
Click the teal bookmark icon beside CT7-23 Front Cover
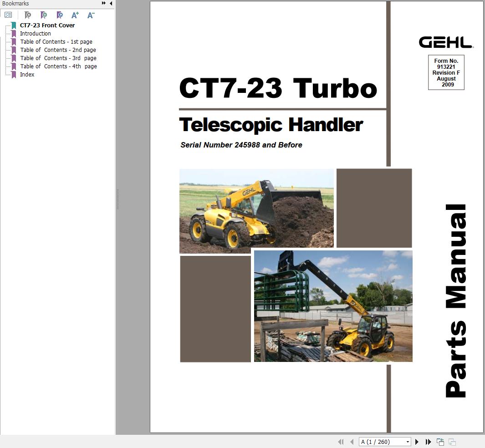pyautogui.click(x=14, y=25)
